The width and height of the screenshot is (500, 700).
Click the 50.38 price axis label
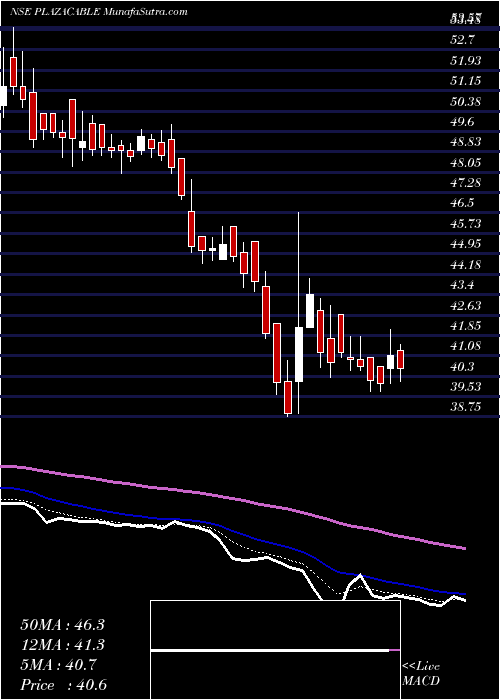tap(466, 101)
